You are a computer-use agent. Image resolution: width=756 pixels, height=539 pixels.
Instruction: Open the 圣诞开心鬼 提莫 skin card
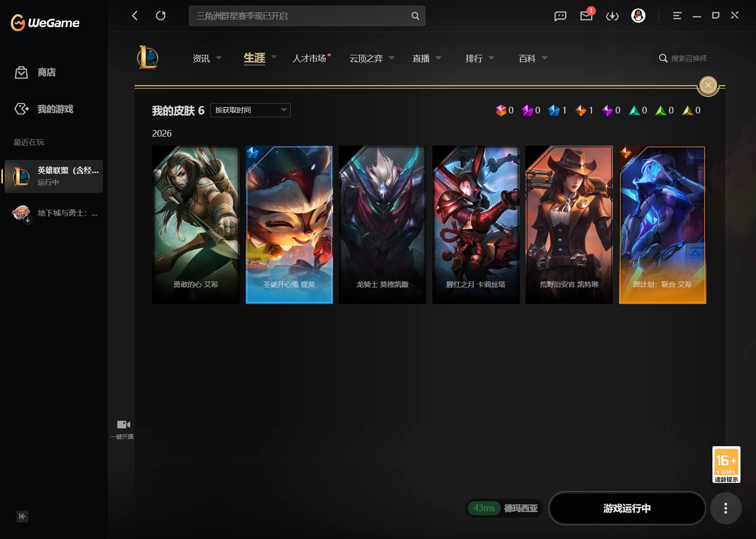289,225
